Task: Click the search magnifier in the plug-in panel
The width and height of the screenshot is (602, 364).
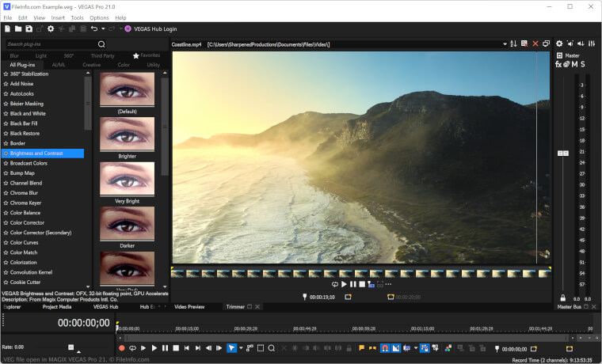Action: [101, 44]
